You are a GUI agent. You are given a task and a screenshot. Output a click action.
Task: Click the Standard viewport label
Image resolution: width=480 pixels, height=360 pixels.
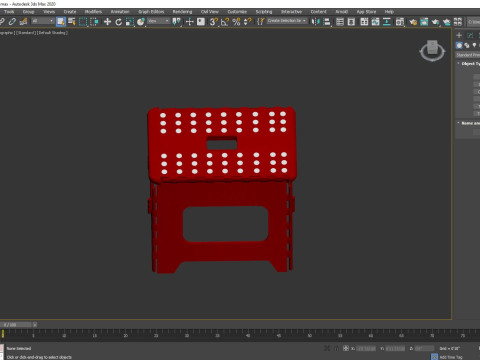26,33
